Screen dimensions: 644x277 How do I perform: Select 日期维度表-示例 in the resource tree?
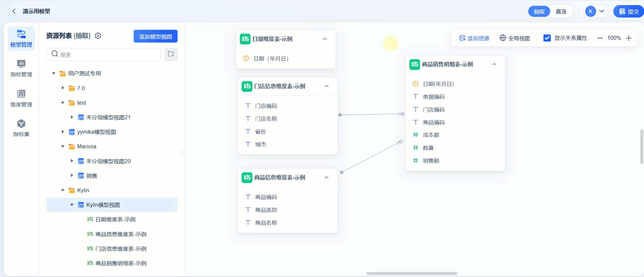point(115,219)
